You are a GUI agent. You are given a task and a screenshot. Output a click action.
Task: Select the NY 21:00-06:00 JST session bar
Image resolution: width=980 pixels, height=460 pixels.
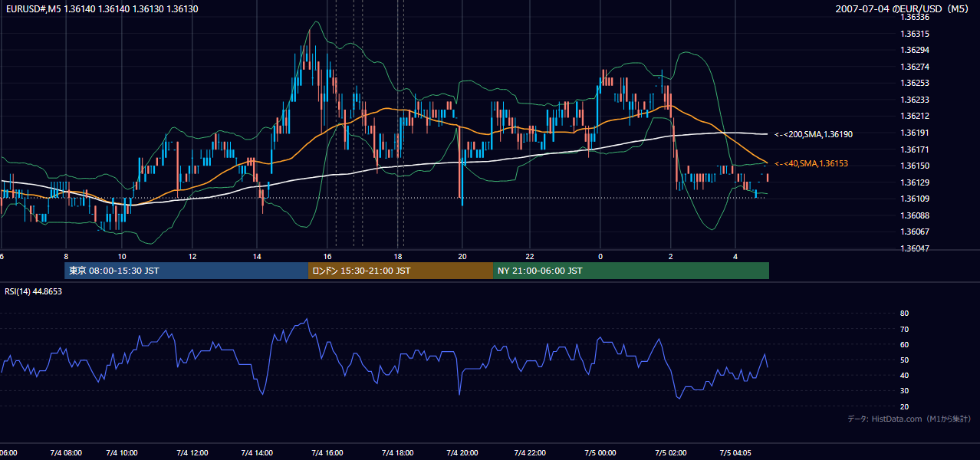click(x=631, y=271)
